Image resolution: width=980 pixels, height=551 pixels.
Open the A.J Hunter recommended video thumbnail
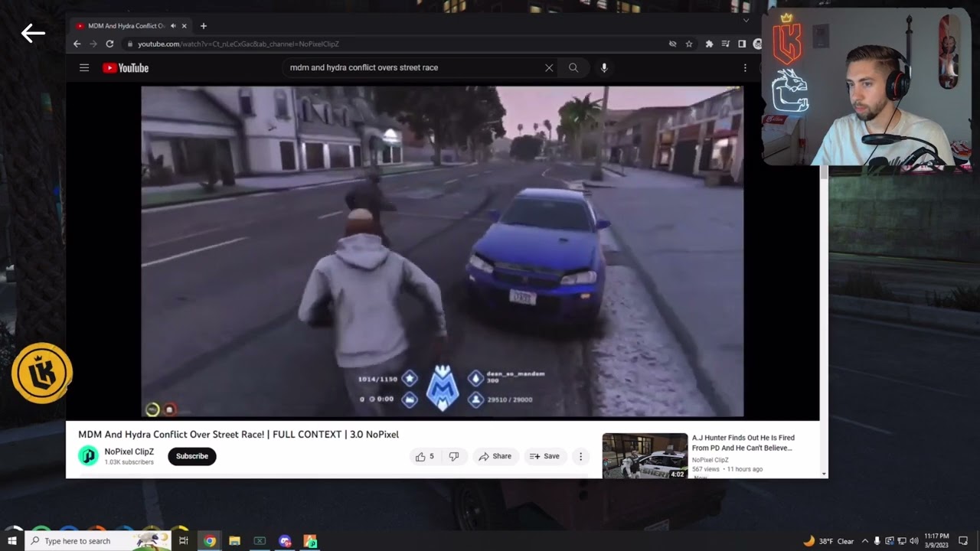[x=645, y=456]
